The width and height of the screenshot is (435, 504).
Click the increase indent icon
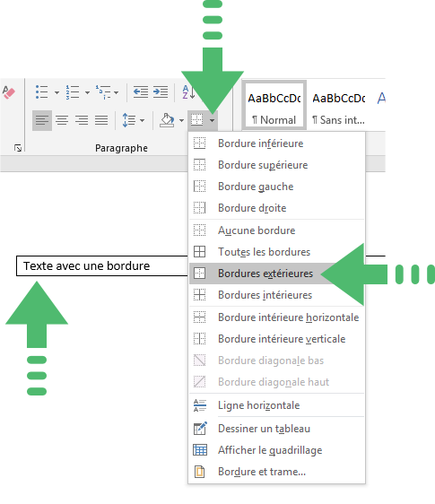161,92
